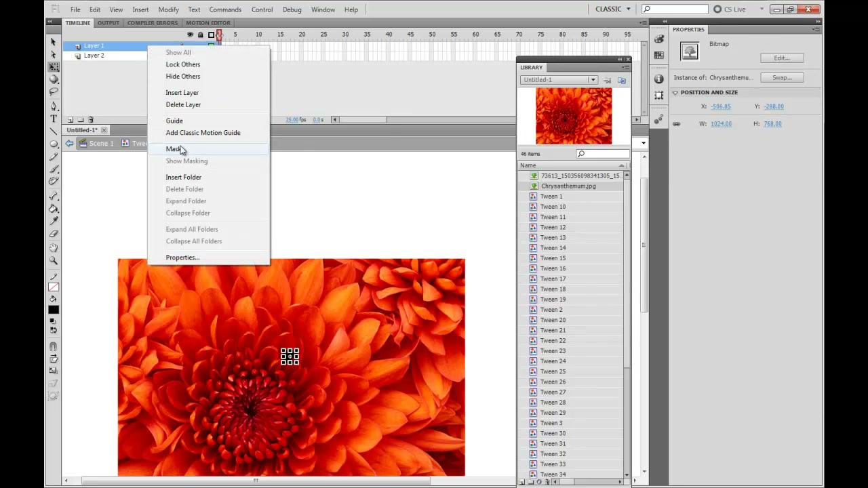This screenshot has height=488, width=868.
Task: Select Chrysanthemum.jpg in the library
Action: click(568, 186)
